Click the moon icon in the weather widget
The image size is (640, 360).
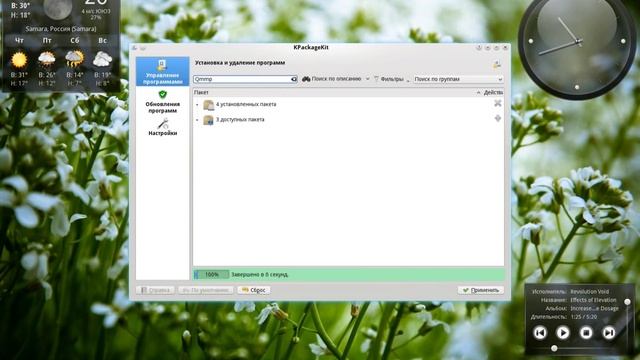click(58, 9)
